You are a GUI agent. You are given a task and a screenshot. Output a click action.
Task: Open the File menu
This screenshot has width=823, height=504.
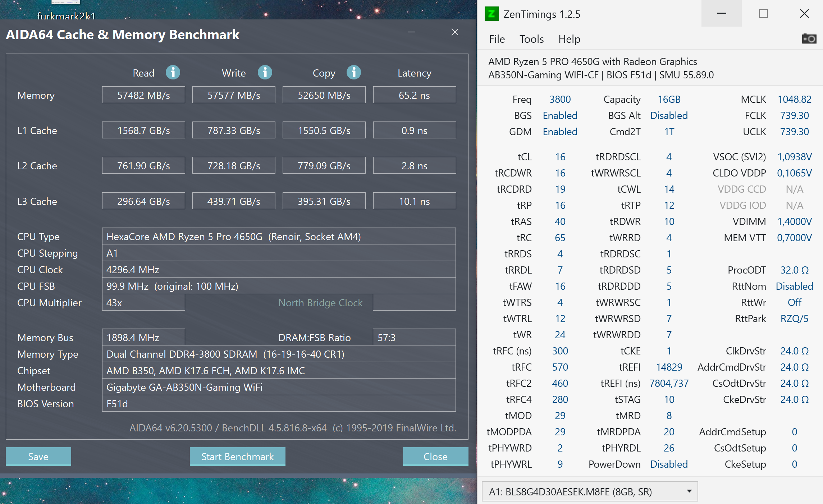[497, 39]
